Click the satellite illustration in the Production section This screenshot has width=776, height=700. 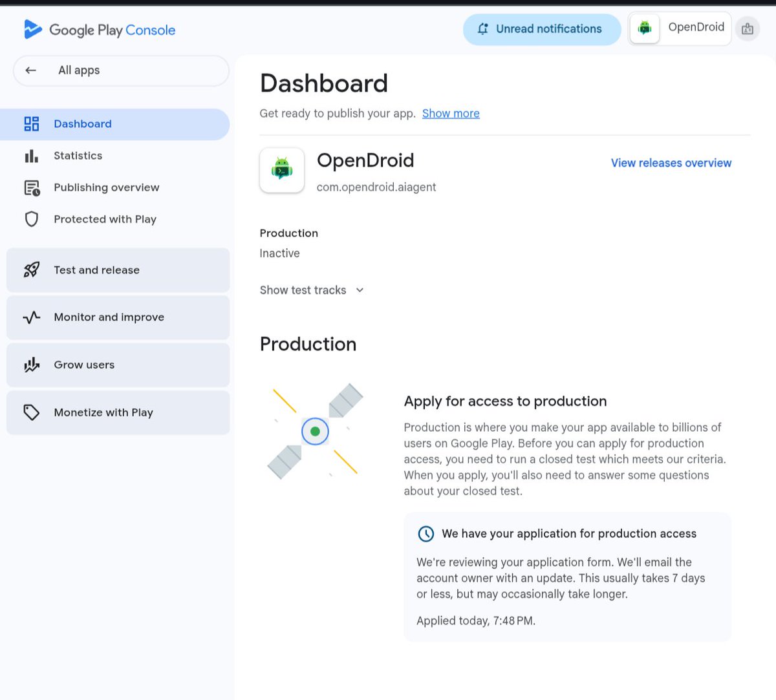pos(316,431)
